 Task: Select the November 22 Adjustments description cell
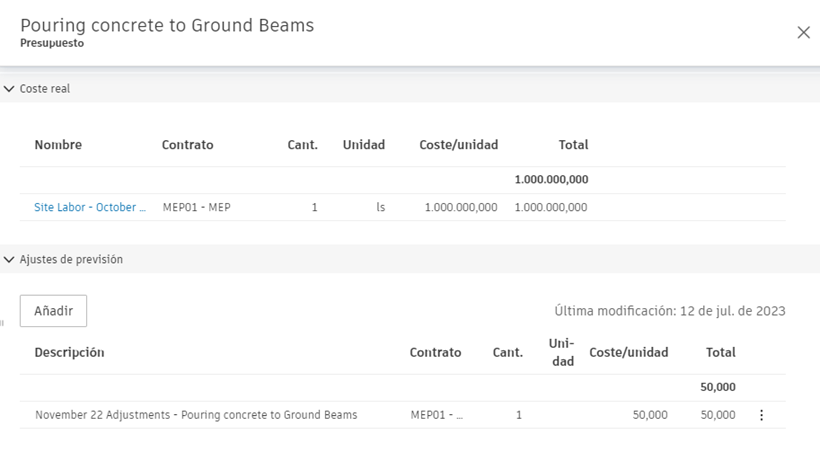(x=196, y=415)
